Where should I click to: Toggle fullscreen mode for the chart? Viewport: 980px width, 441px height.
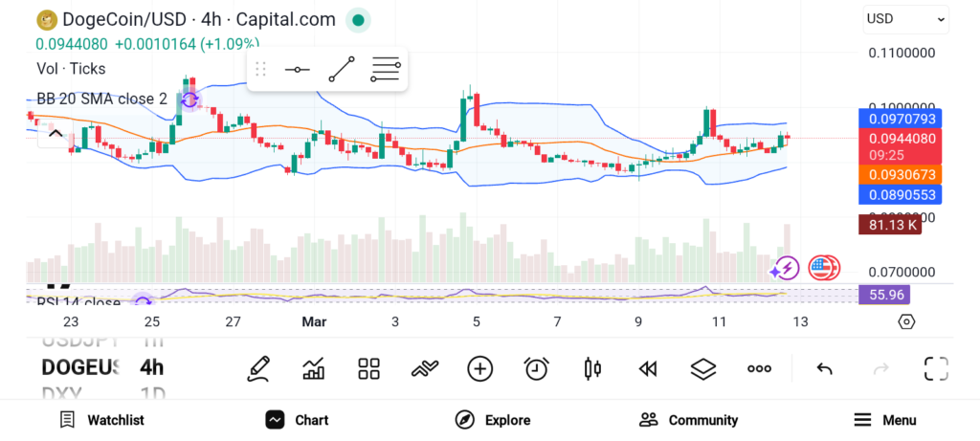935,368
